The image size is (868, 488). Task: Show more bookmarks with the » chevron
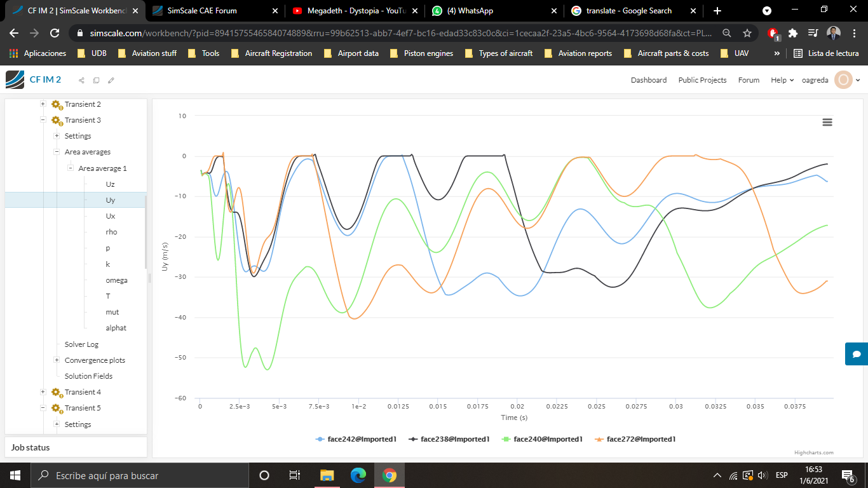(x=776, y=53)
